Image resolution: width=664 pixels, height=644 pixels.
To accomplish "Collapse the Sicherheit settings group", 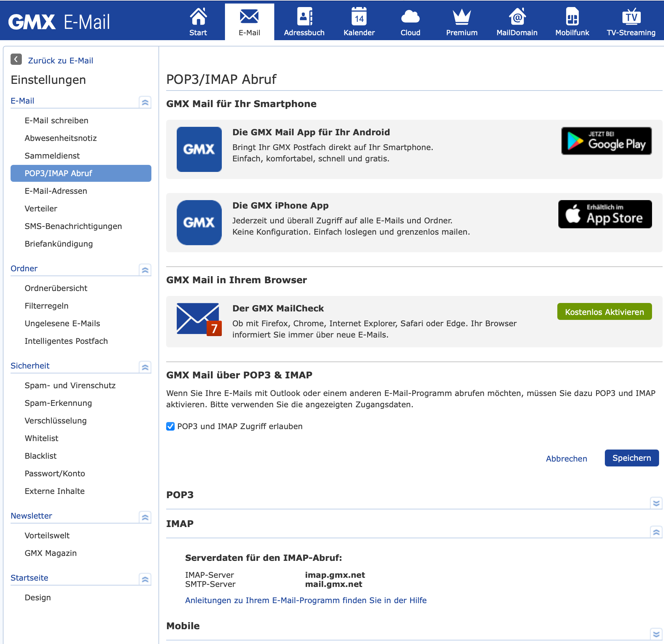I will (x=145, y=367).
